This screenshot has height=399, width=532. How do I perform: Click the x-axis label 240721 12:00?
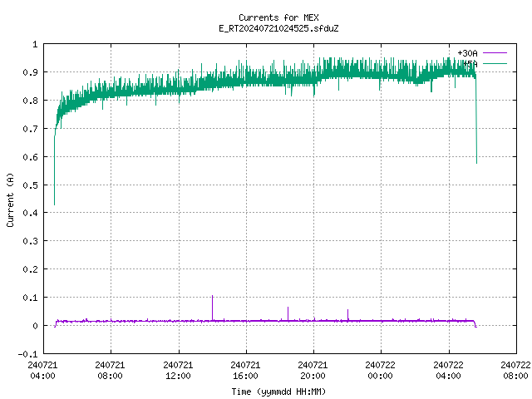(x=178, y=371)
